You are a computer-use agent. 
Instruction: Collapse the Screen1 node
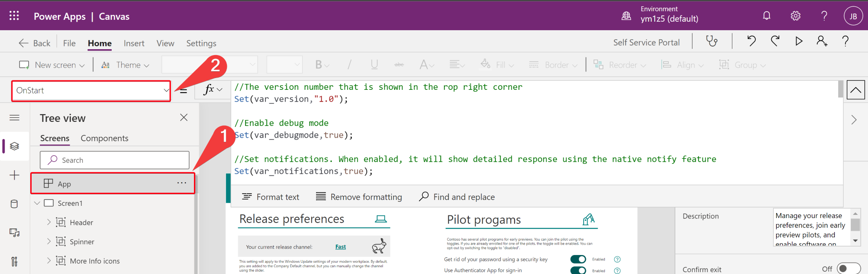coord(37,203)
